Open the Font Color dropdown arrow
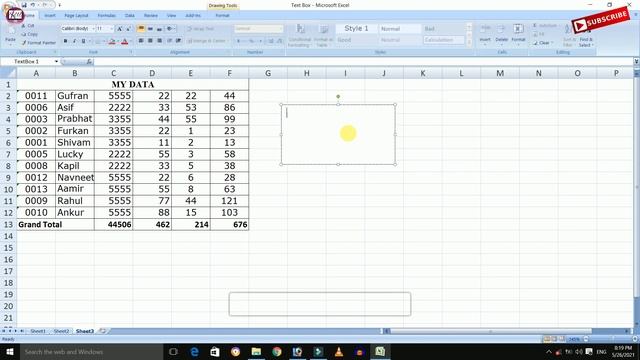Image resolution: width=640 pixels, height=360 pixels. tap(130, 41)
